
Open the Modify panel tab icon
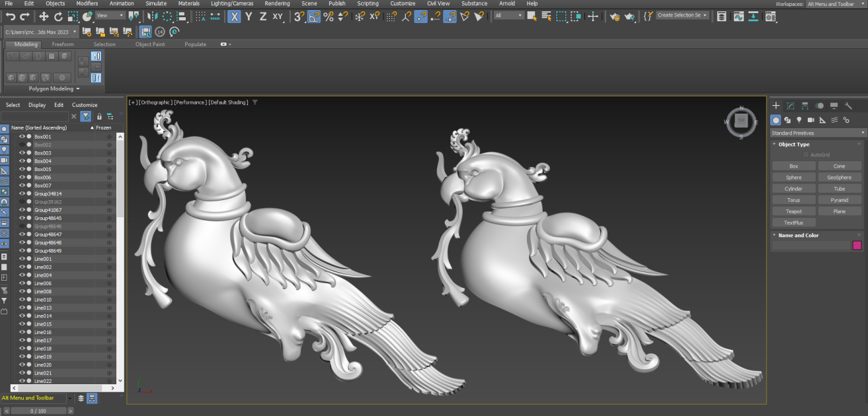791,106
